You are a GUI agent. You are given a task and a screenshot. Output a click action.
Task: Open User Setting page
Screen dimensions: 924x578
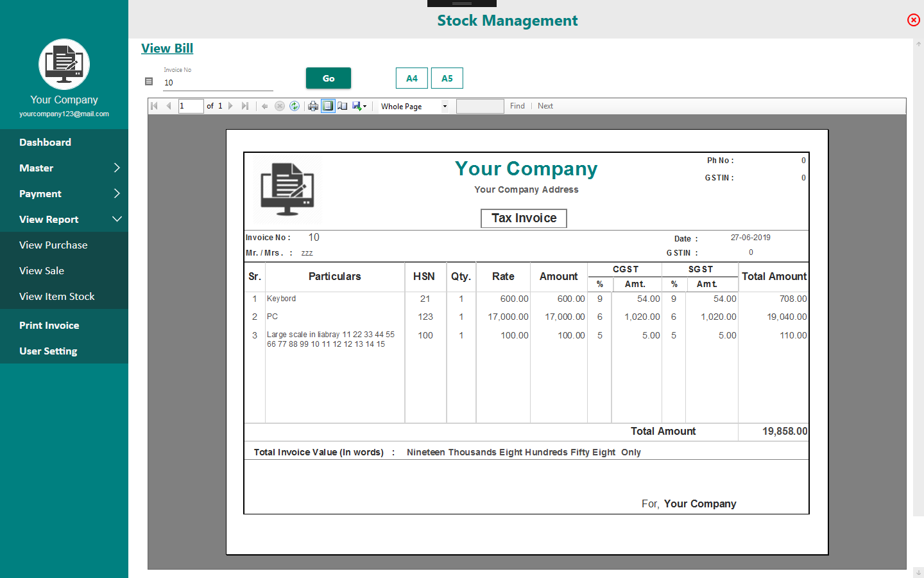pyautogui.click(x=64, y=351)
